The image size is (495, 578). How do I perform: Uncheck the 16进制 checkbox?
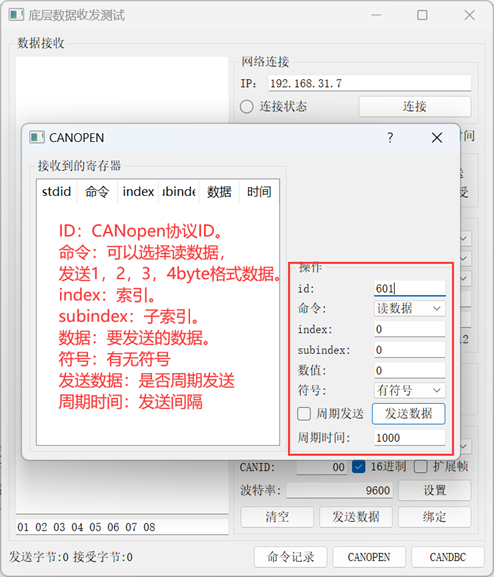point(359,467)
